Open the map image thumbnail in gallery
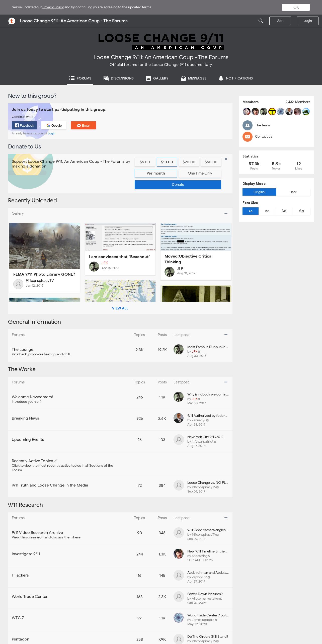This screenshot has height=644, width=322. [x=120, y=291]
